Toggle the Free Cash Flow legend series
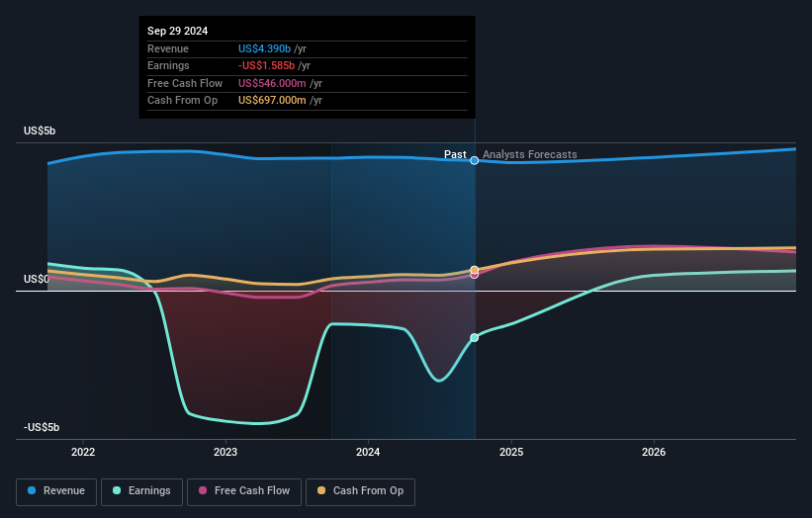The height and width of the screenshot is (518, 812). [x=244, y=491]
